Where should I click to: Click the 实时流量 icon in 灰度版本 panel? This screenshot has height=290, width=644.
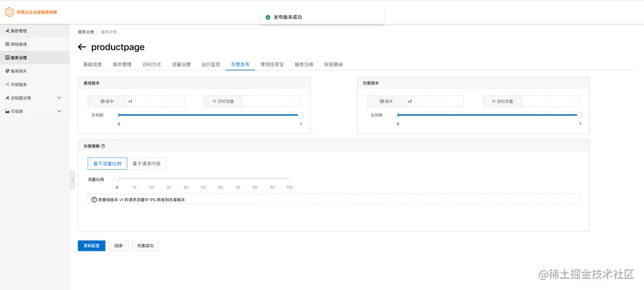click(x=493, y=101)
